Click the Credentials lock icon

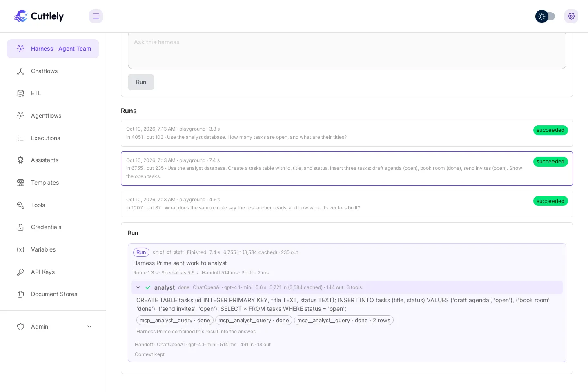pyautogui.click(x=20, y=227)
